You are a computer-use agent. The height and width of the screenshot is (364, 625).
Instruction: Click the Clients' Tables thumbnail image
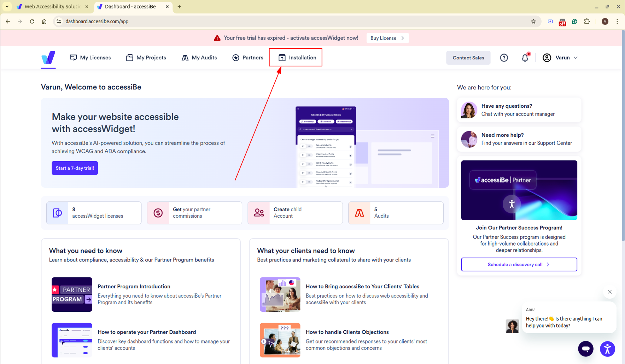point(280,294)
